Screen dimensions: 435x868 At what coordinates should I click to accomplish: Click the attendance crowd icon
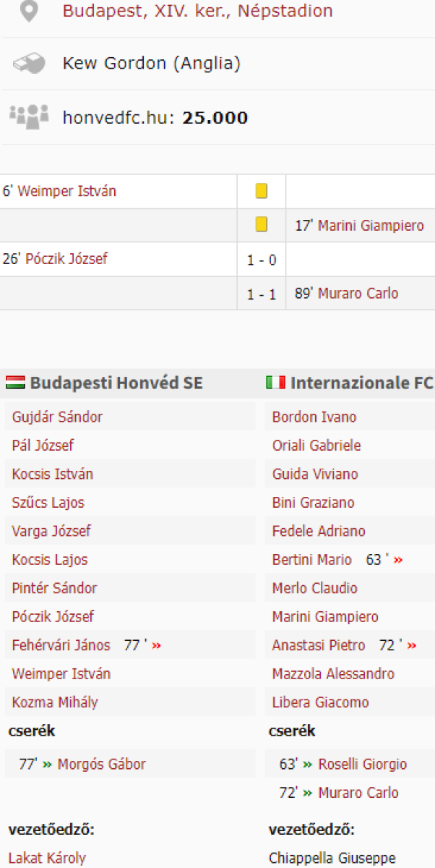tap(29, 116)
